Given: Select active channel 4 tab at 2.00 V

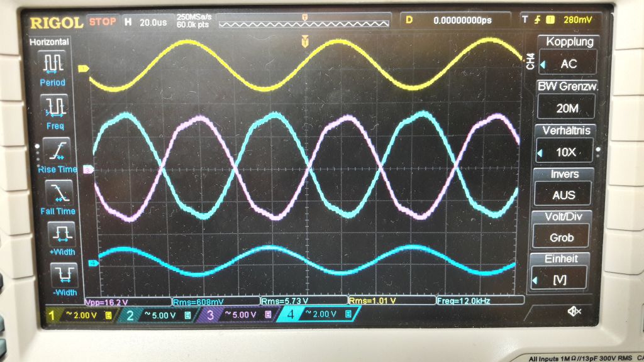Looking at the screenshot, I should [319, 315].
